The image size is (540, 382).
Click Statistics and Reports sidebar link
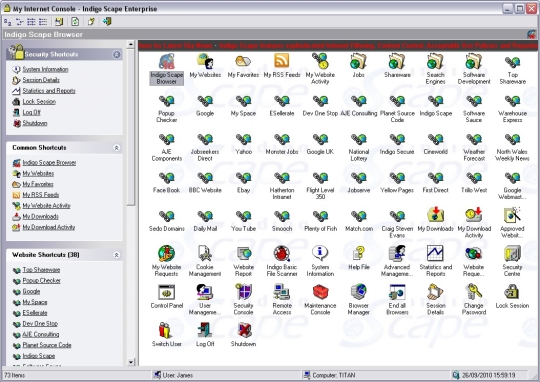(x=49, y=91)
